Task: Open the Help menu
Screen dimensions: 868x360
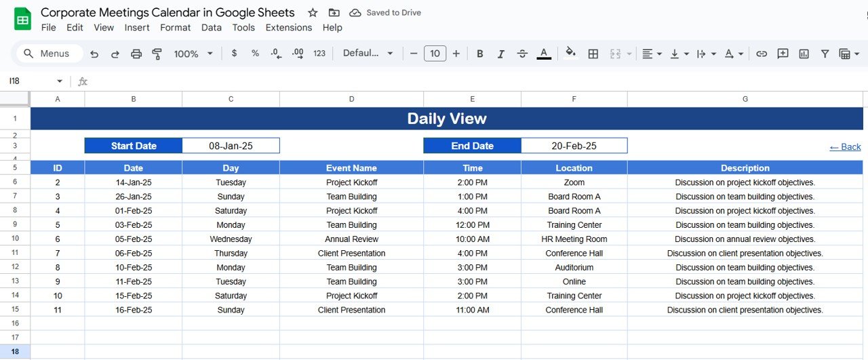Action: point(332,28)
